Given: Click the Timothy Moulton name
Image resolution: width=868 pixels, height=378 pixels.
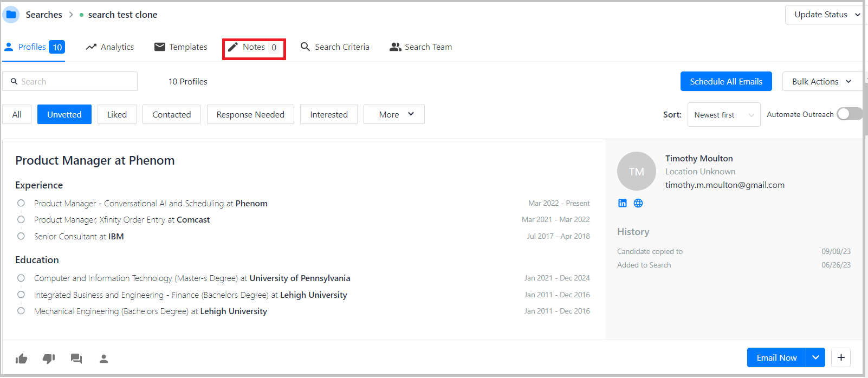Looking at the screenshot, I should [x=699, y=158].
